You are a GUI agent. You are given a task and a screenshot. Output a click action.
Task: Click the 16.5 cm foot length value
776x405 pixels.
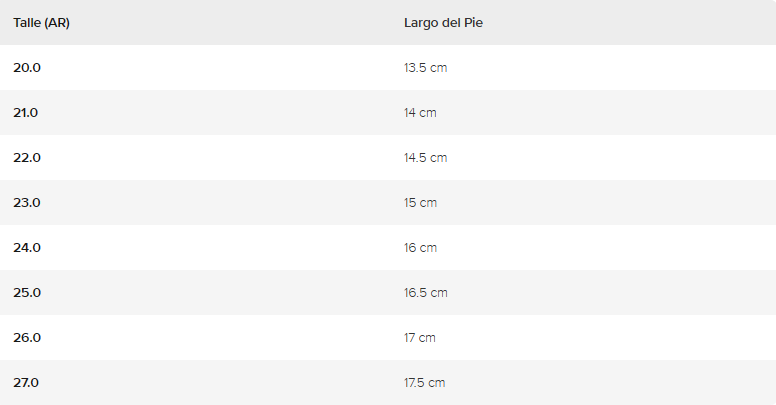tap(425, 292)
